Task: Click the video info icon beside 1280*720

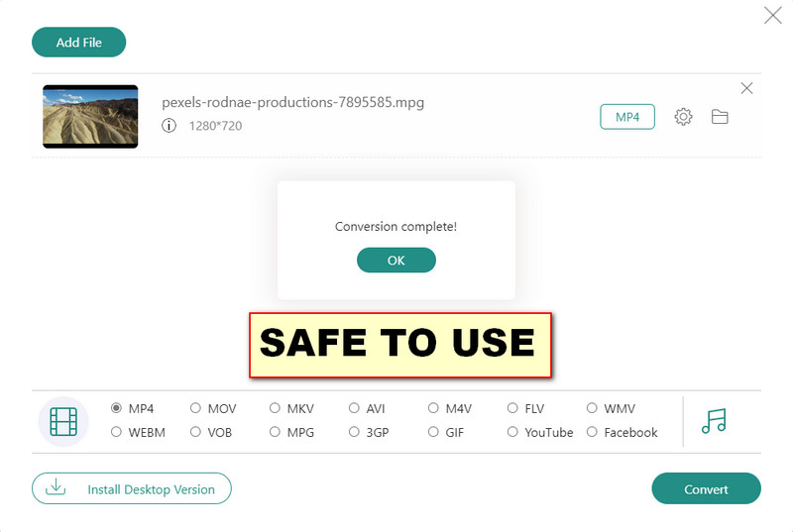Action: tap(170, 126)
